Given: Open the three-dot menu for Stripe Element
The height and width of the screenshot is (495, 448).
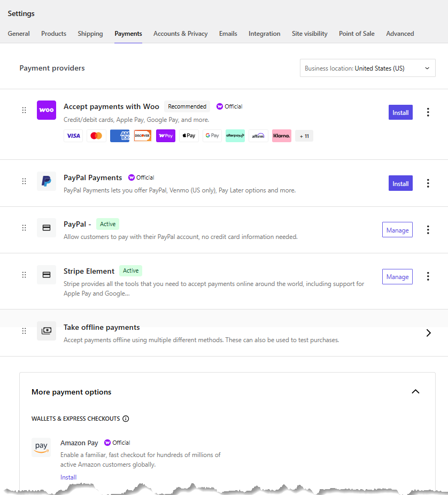Looking at the screenshot, I should [428, 276].
